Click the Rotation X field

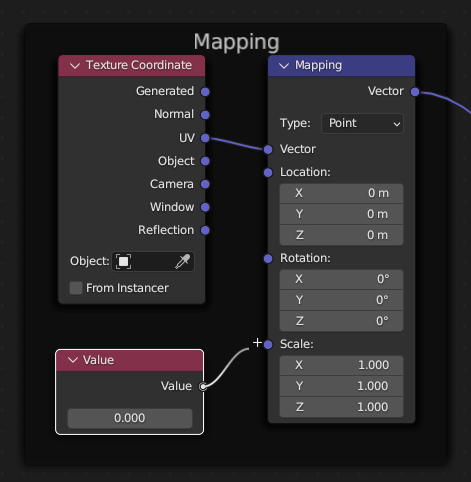(x=341, y=279)
